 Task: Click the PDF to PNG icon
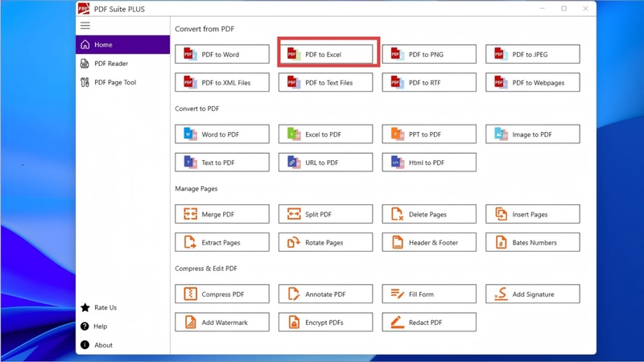coord(397,54)
